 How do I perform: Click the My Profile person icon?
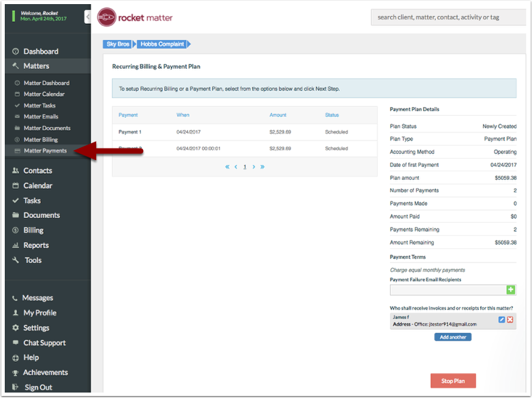(15, 313)
